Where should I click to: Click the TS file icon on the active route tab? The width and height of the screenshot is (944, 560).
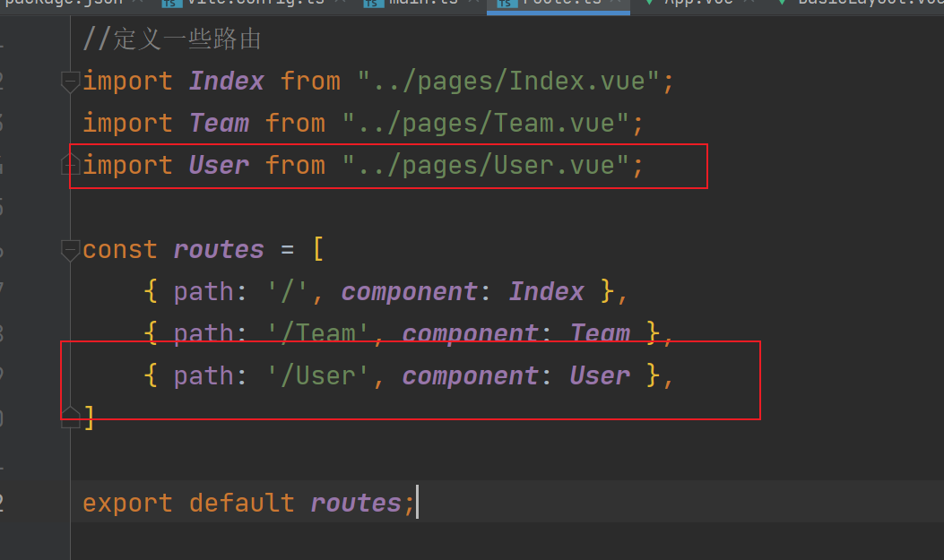click(x=507, y=3)
